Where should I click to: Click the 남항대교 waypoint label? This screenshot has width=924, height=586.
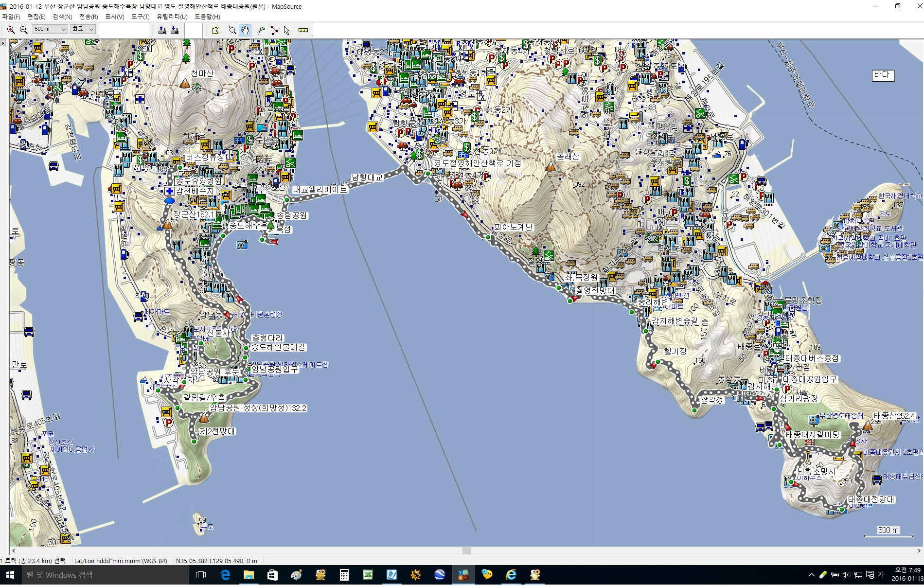coord(367,178)
